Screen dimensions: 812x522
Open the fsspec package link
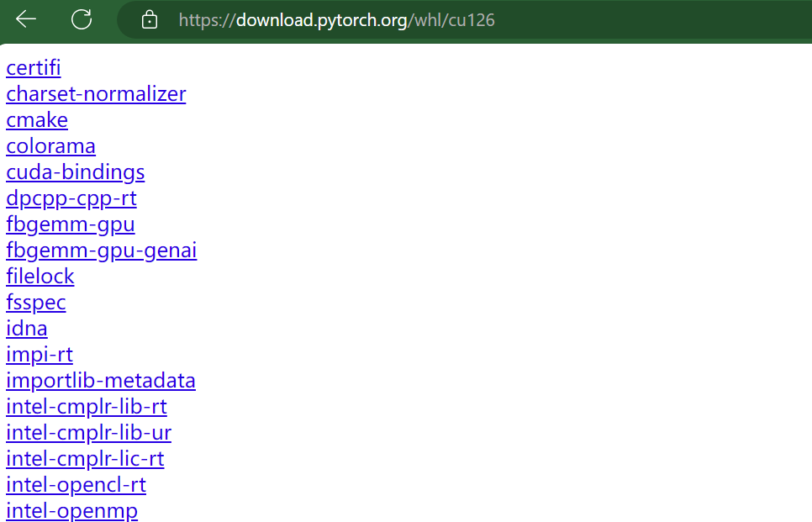[x=36, y=303]
